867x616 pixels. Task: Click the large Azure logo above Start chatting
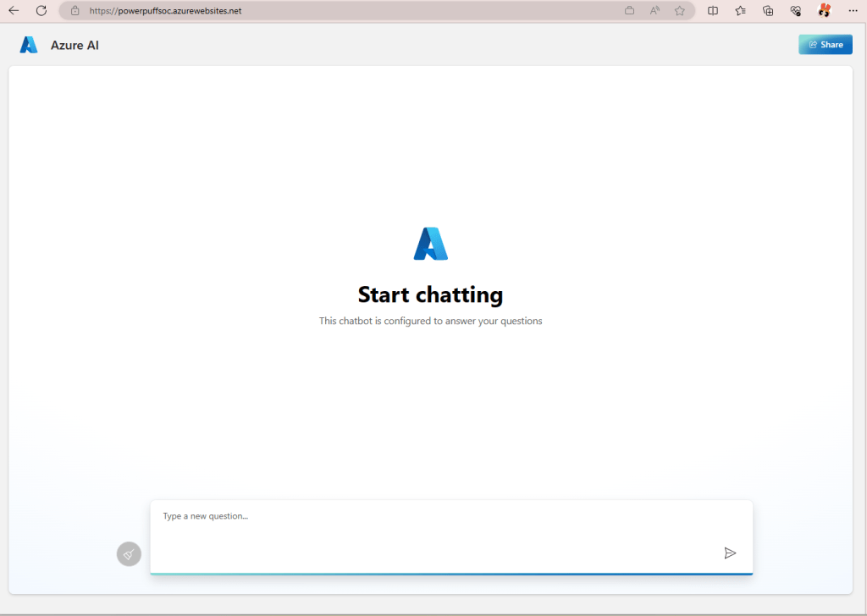click(430, 244)
